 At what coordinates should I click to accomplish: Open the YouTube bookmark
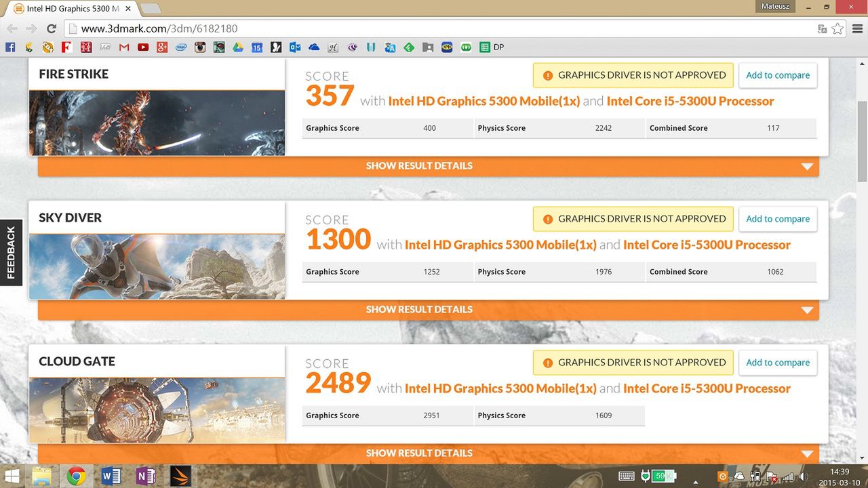pyautogui.click(x=143, y=47)
